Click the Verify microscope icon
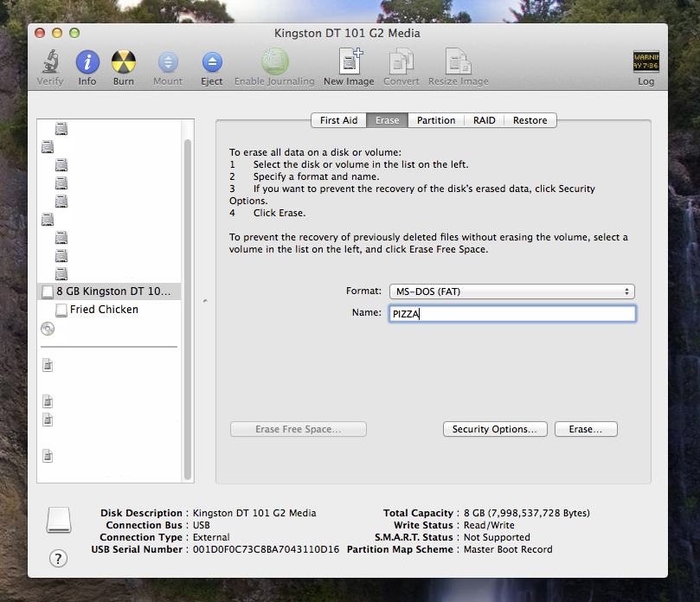 point(50,61)
